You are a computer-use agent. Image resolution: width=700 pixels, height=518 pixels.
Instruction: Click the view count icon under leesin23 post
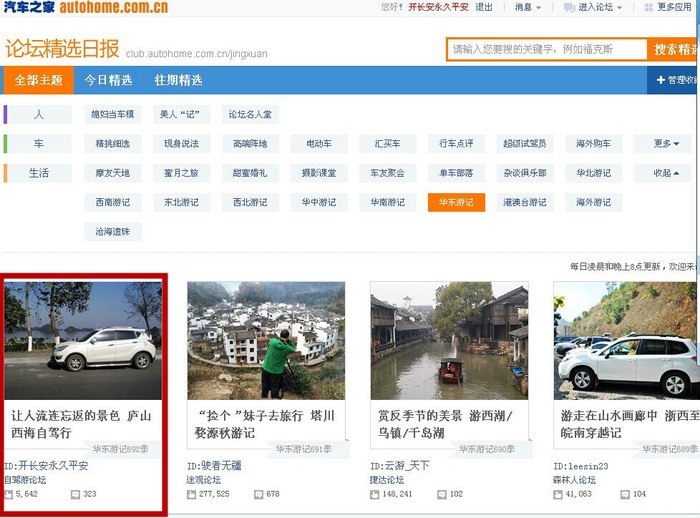pyautogui.click(x=558, y=494)
